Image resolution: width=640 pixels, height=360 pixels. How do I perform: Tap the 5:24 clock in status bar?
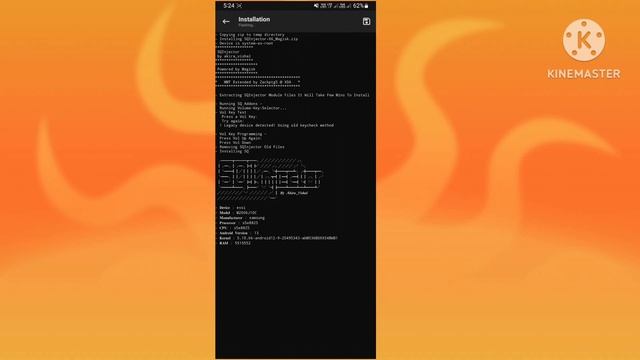click(229, 6)
